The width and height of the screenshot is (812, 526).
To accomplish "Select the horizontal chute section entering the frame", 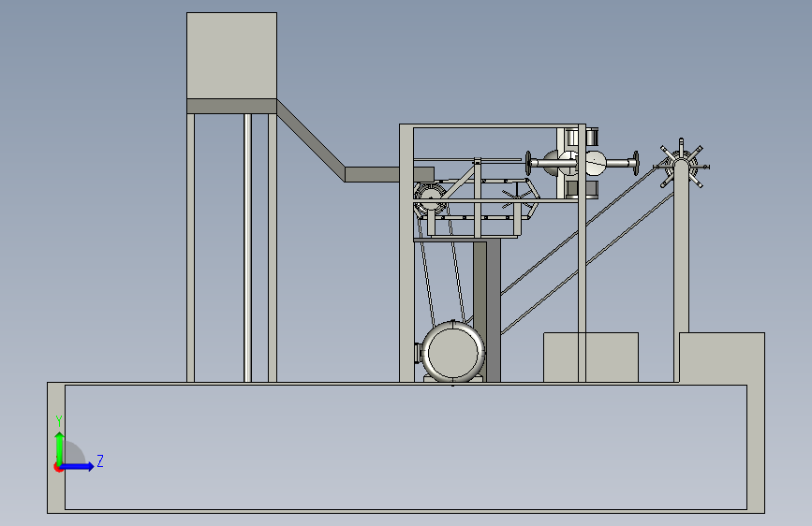I will pos(390,174).
